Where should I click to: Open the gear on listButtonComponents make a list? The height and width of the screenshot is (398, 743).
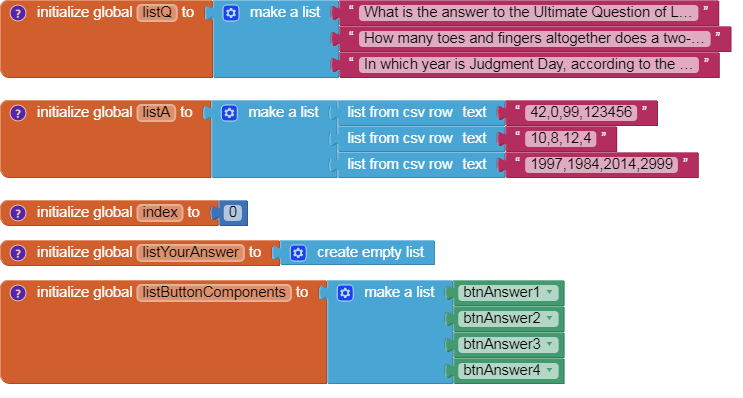(345, 293)
